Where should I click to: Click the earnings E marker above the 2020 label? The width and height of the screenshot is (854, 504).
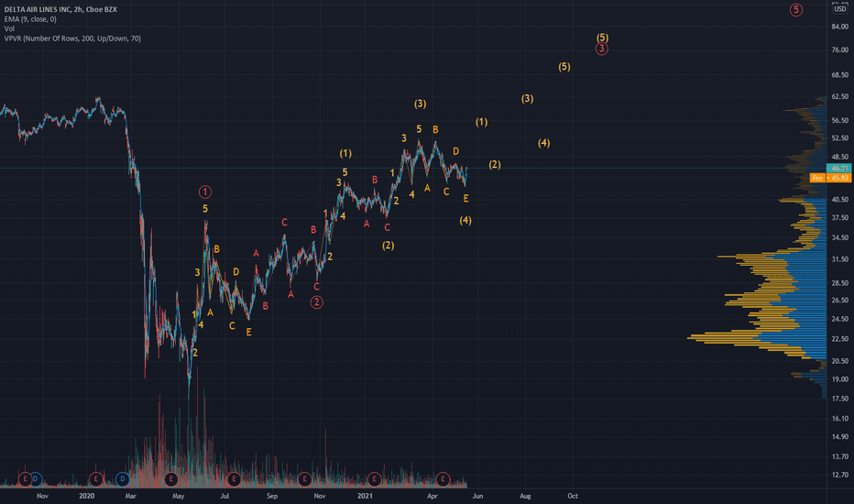pyautogui.click(x=96, y=479)
